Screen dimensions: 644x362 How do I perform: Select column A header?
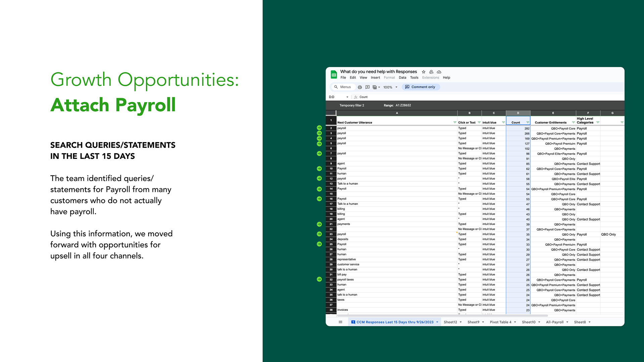pos(397,113)
